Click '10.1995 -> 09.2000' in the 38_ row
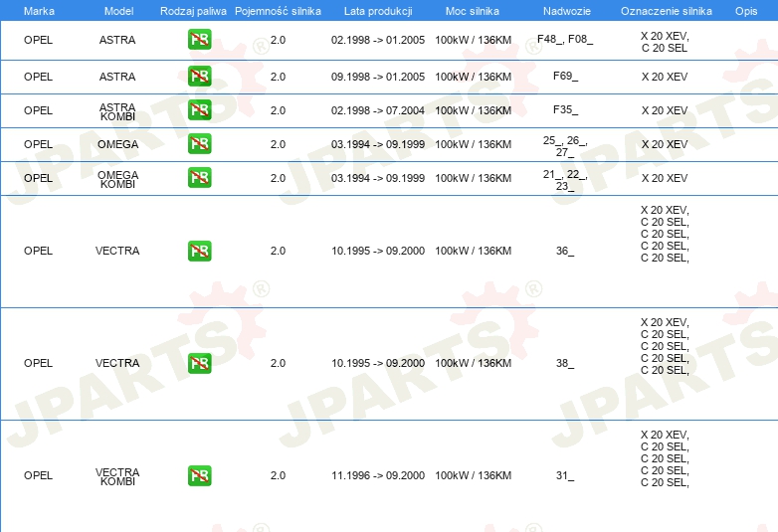The width and height of the screenshot is (778, 532). [x=378, y=363]
